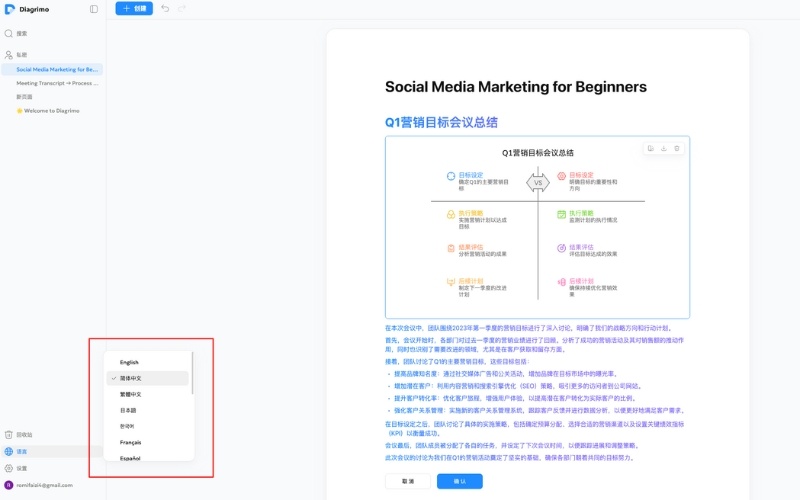Image resolution: width=800 pixels, height=500 pixels.
Task: Click the 私密 private section person icon
Action: pos(9,55)
